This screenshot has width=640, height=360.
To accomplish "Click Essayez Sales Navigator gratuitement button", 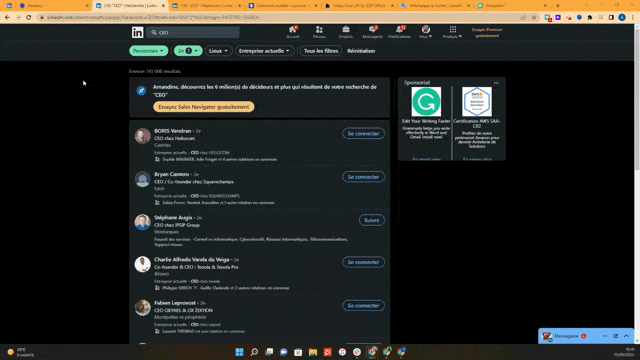I will pos(204,107).
